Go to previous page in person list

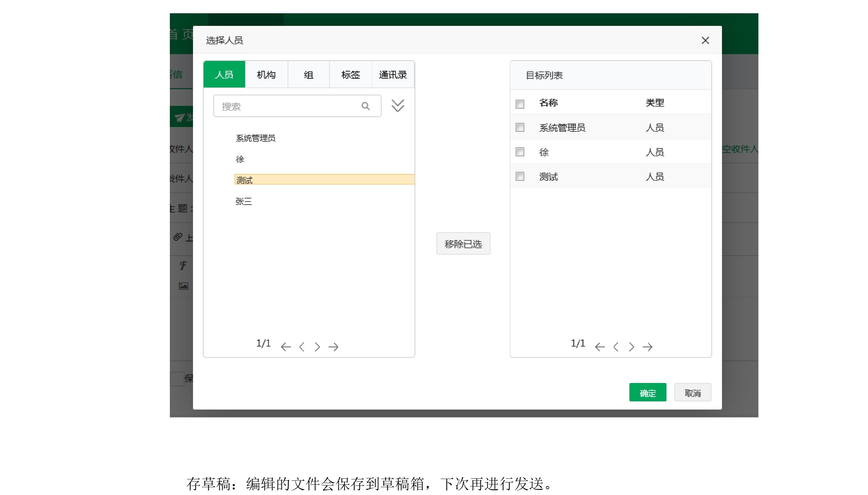point(302,347)
